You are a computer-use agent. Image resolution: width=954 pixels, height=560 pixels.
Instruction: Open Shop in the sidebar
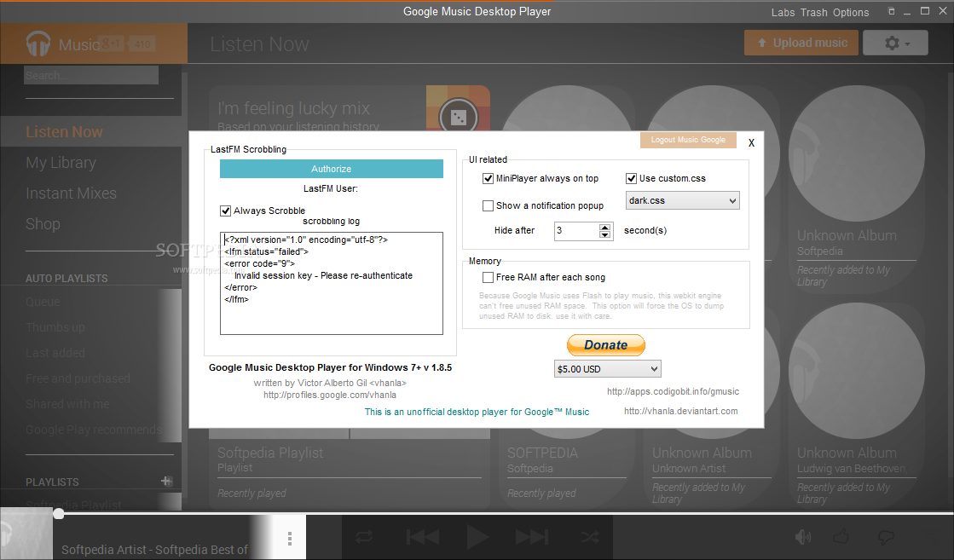(43, 224)
